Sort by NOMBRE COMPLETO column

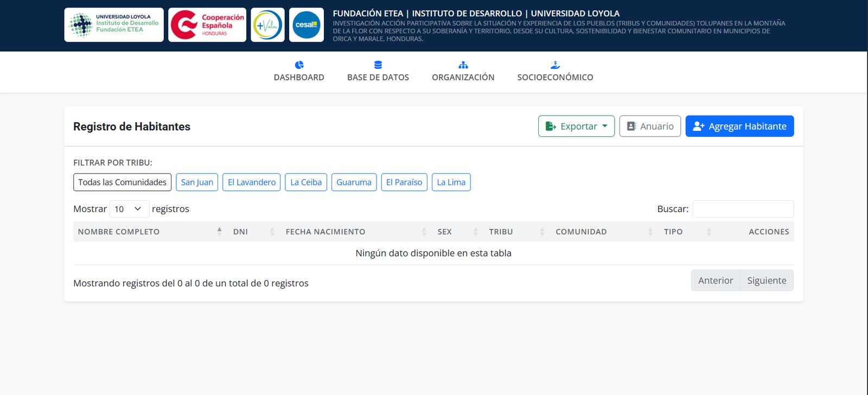[151, 232]
